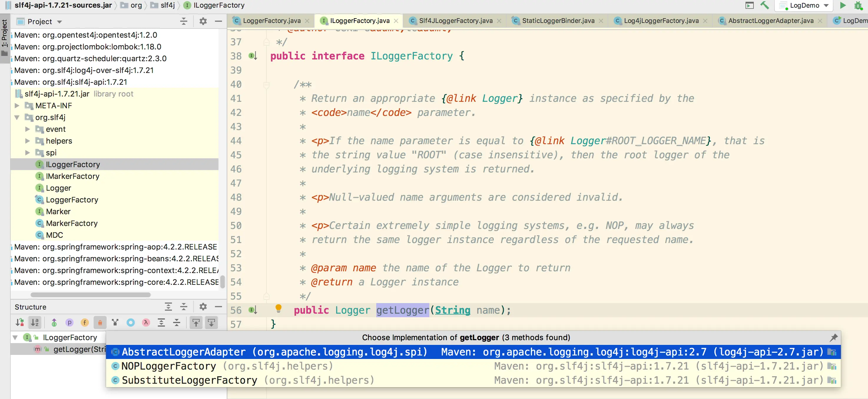Expand all nodes in Structure toolbar row
868x399 pixels.
coord(161,322)
